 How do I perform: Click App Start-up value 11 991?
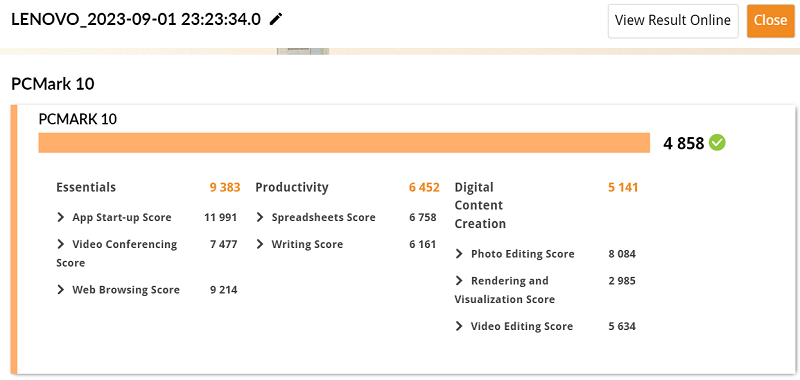(220, 218)
